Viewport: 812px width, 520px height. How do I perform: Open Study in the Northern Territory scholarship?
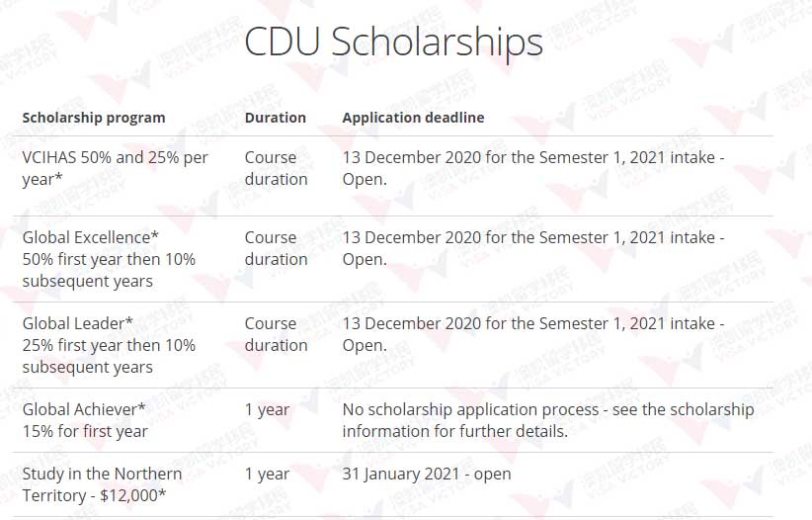tap(102, 484)
